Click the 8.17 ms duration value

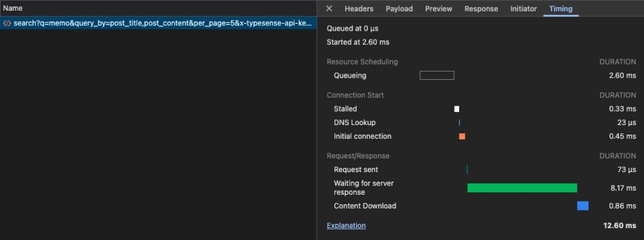tap(623, 188)
